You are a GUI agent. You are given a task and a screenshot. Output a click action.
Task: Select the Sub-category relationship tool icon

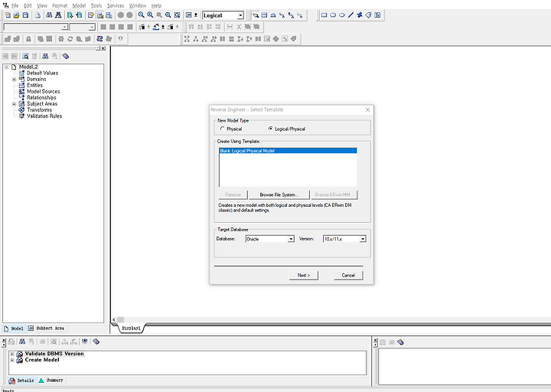pos(273,15)
